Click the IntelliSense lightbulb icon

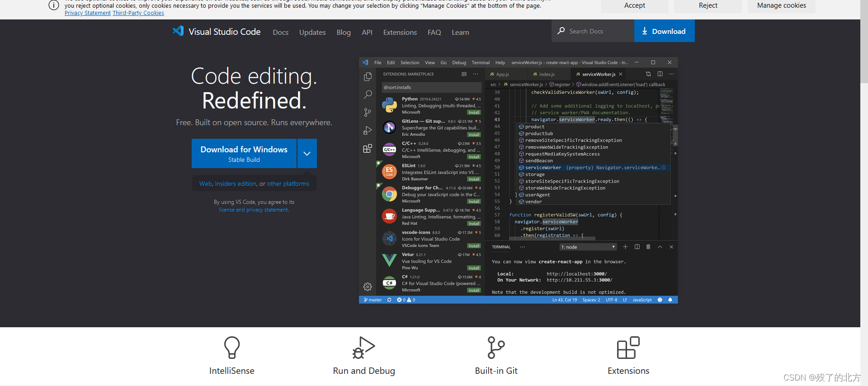tap(232, 348)
